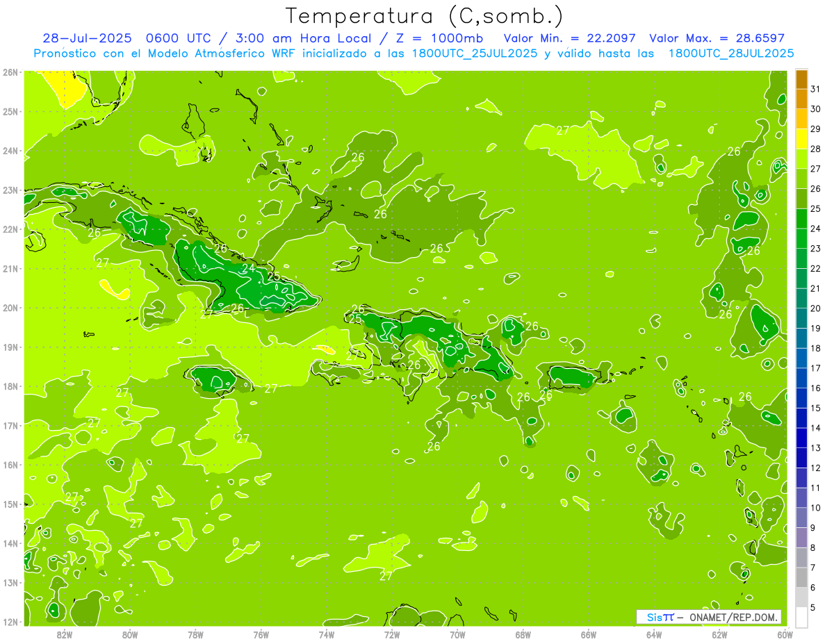This screenshot has width=834, height=644.
Task: Click the title "Temperatura (C,somb.)"
Action: 424,16
